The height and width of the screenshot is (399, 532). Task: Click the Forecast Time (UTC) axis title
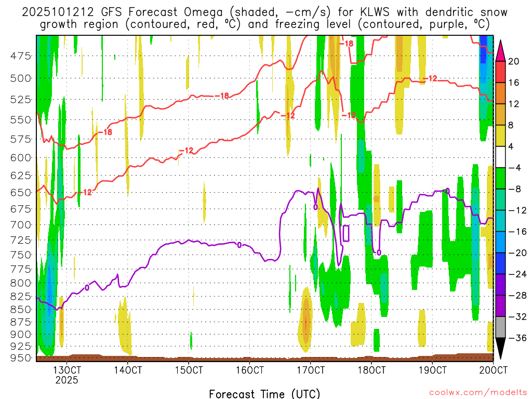(x=264, y=394)
